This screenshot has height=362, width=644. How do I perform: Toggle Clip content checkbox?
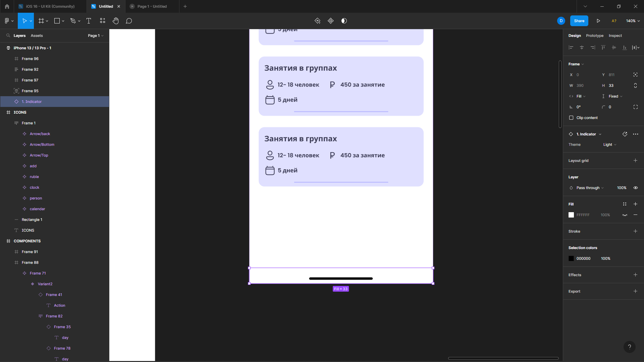point(571,118)
